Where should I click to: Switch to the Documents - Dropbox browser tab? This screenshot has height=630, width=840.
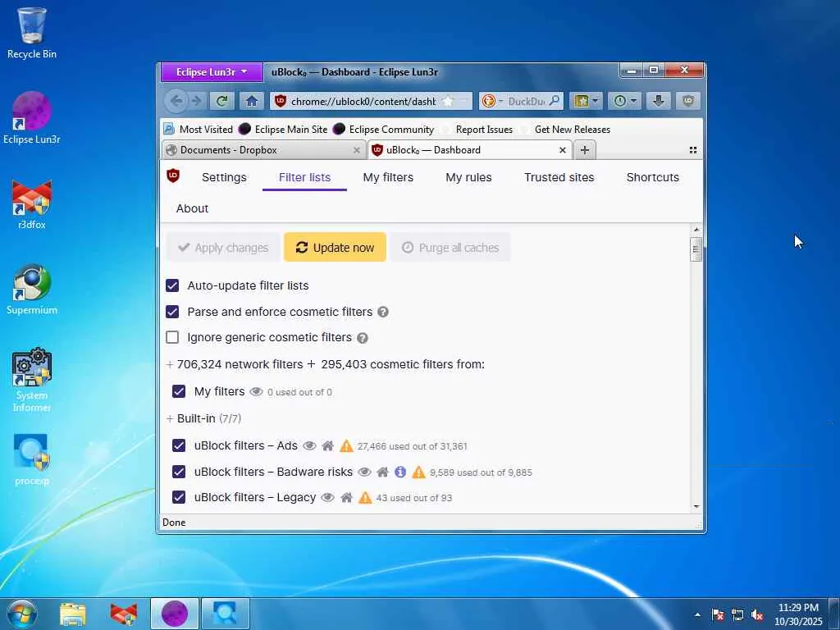[x=262, y=151]
